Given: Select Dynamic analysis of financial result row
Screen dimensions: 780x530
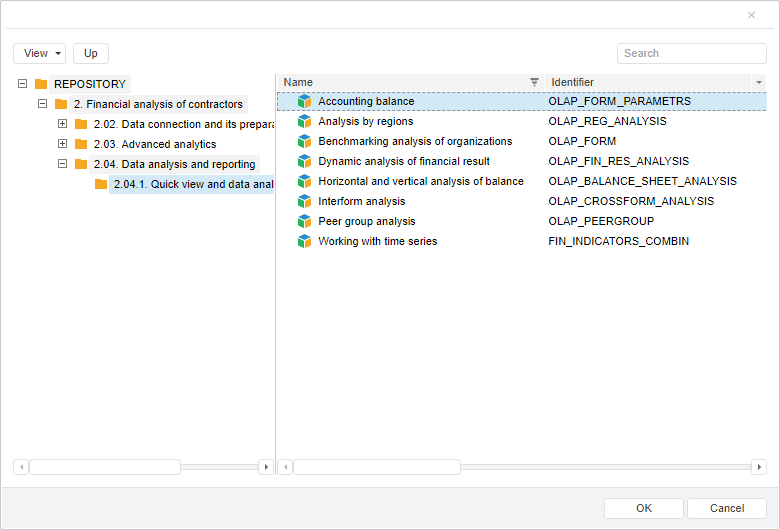Looking at the screenshot, I should click(x=522, y=161).
